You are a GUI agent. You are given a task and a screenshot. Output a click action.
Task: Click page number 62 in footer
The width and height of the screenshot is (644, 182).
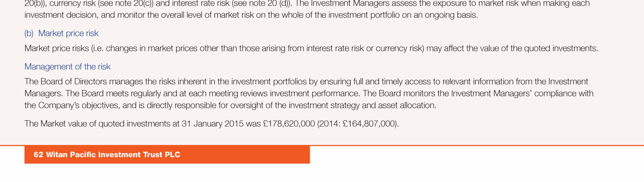click(38, 155)
